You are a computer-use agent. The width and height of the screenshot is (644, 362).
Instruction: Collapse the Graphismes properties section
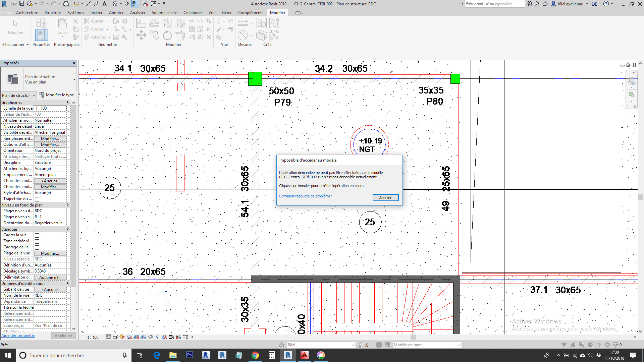click(x=67, y=103)
